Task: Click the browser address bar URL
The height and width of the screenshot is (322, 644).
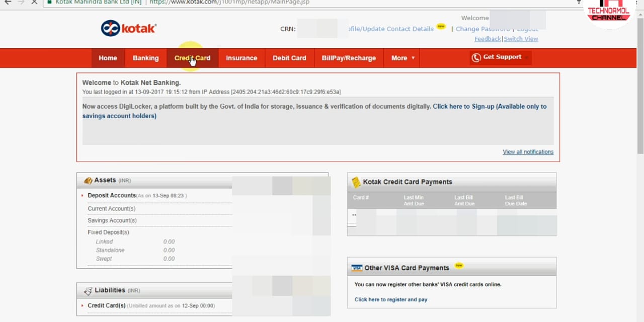Action: [x=229, y=2]
